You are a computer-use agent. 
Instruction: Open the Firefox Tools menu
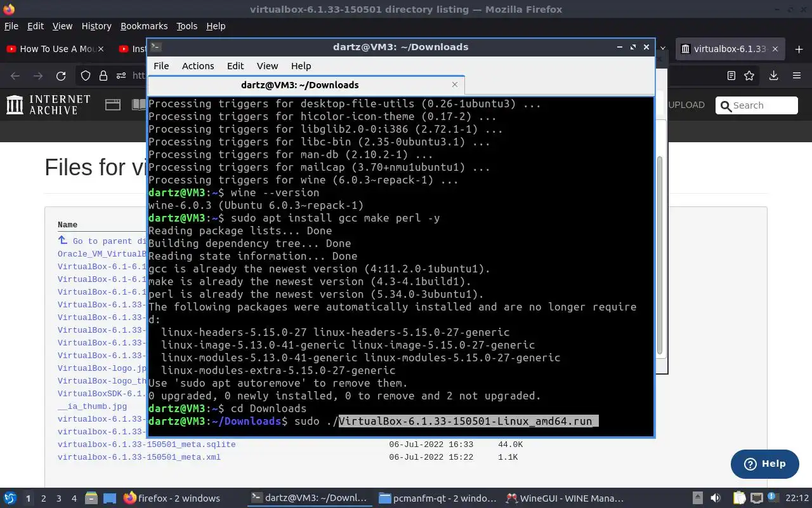(187, 26)
